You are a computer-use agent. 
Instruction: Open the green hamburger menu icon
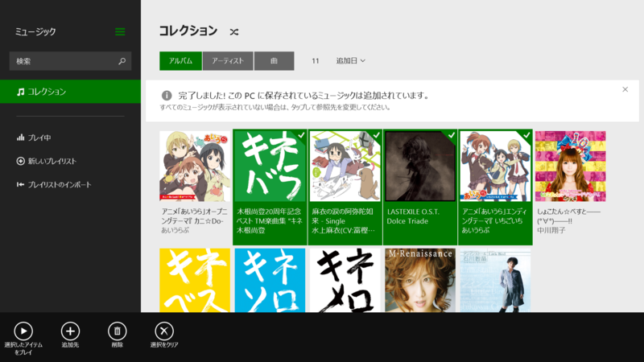tap(120, 31)
